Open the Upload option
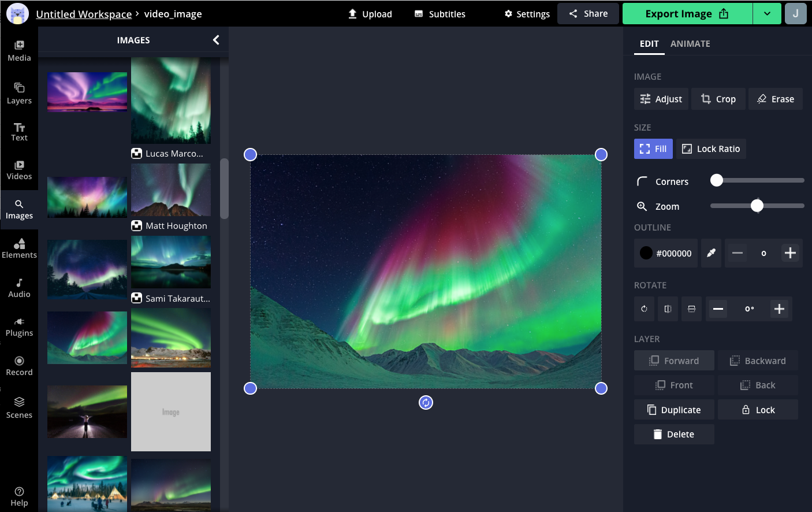812x512 pixels. click(x=370, y=14)
